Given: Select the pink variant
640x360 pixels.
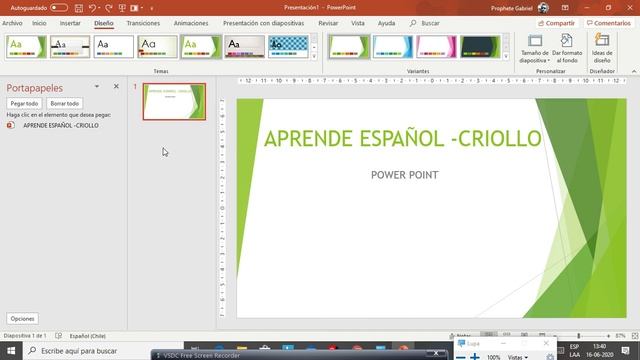Looking at the screenshot, I should 436,47.
